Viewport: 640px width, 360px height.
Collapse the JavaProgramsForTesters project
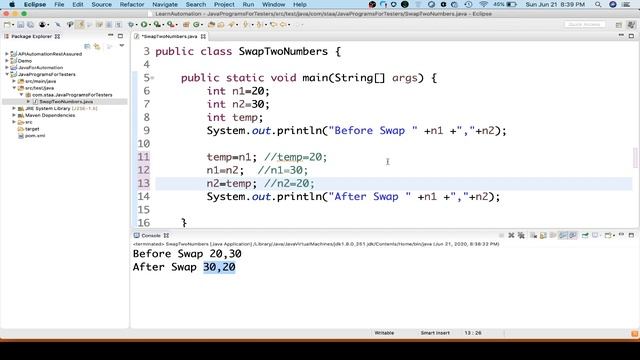(x=7, y=74)
